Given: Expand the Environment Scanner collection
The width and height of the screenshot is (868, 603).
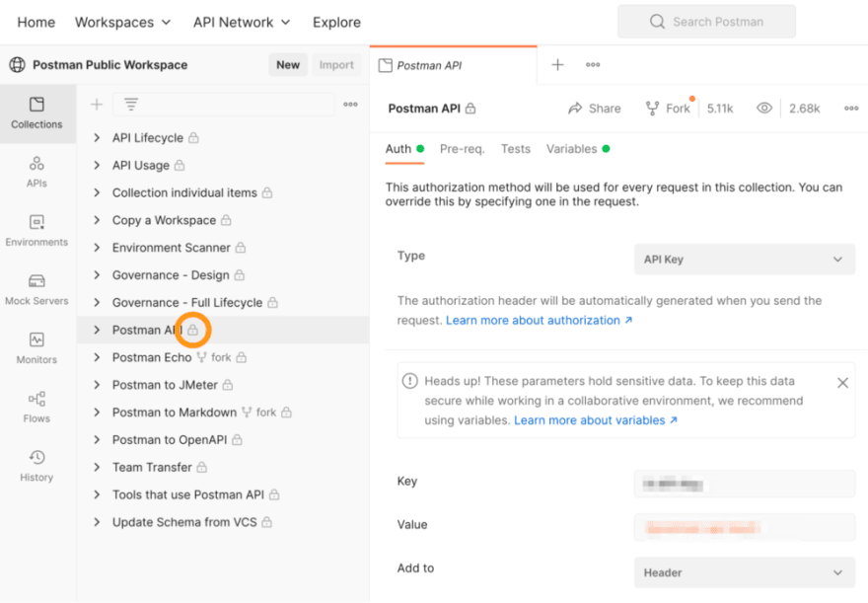Looking at the screenshot, I should point(97,248).
